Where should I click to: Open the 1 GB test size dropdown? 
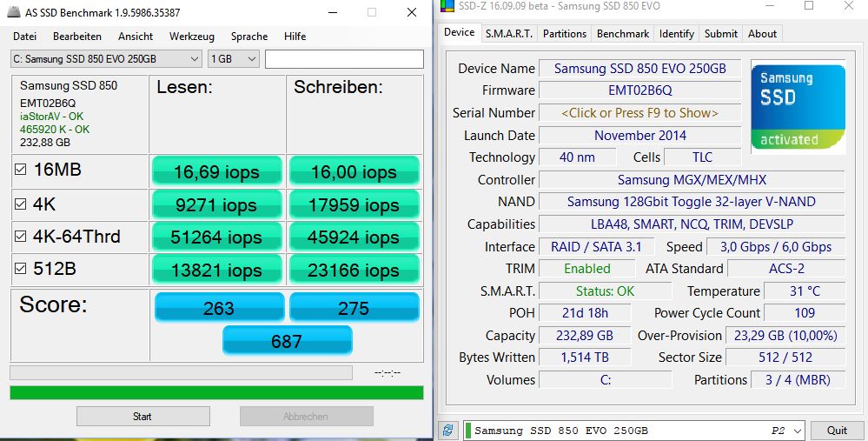(233, 59)
